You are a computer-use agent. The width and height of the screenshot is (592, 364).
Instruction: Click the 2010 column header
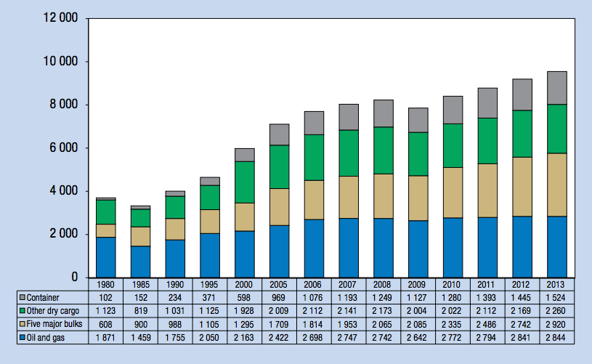452,285
